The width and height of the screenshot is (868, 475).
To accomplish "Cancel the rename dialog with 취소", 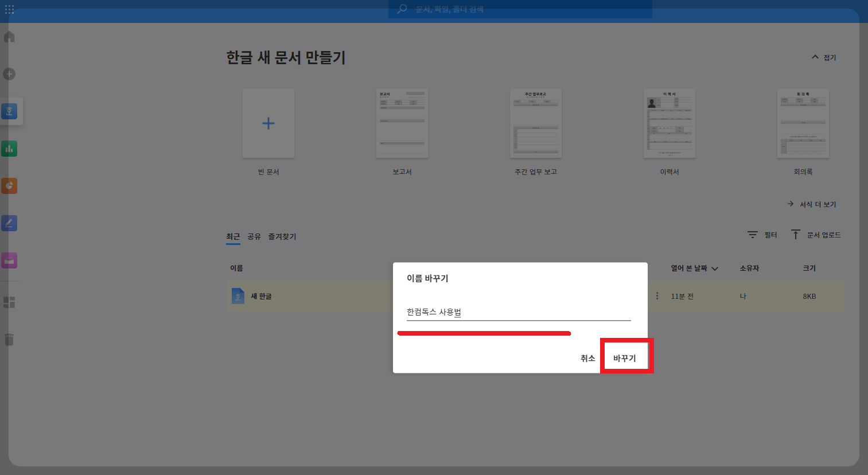I will tap(588, 358).
